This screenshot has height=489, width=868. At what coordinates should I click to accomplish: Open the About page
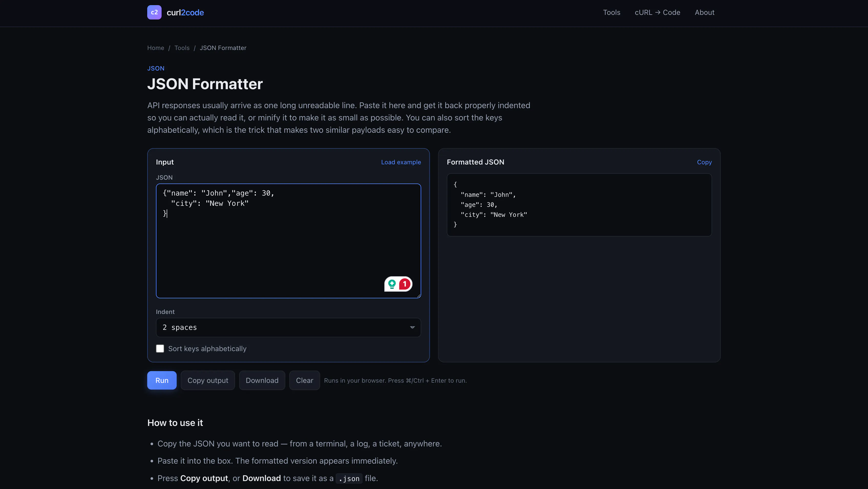pos(704,13)
